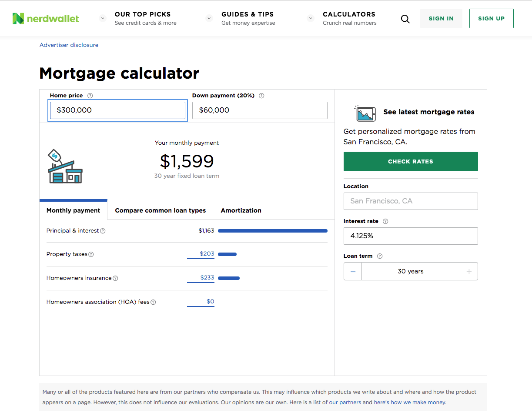Click help icon next to Homeowners insurance

coord(115,278)
